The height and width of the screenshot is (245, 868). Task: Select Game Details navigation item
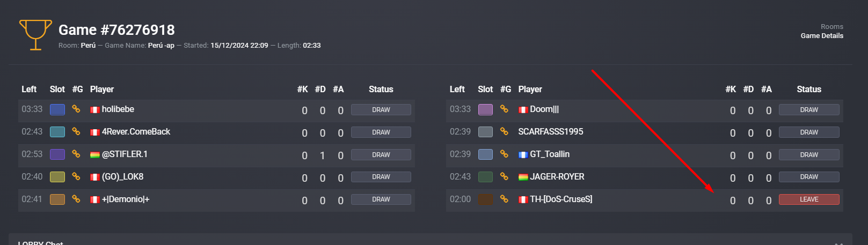click(x=822, y=36)
